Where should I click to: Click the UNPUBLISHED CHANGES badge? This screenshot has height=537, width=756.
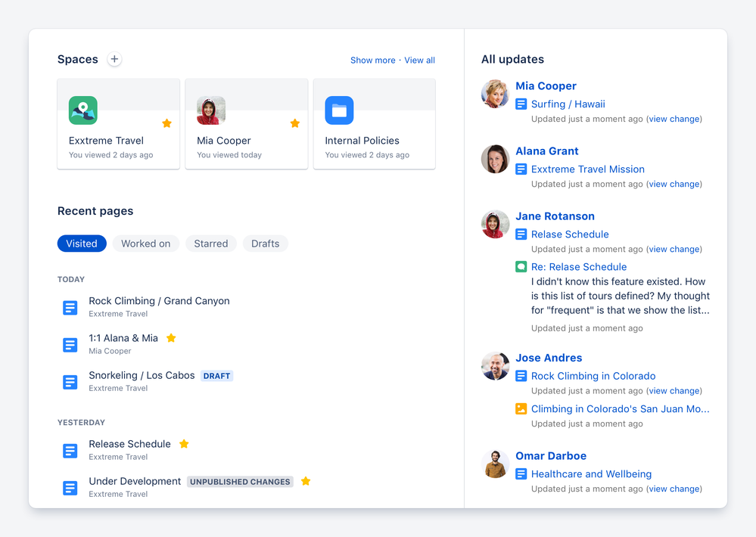coord(240,482)
